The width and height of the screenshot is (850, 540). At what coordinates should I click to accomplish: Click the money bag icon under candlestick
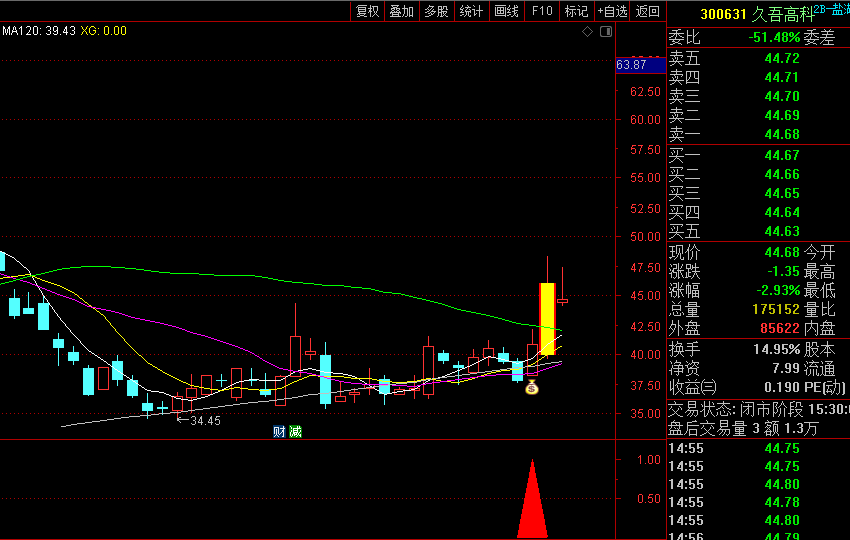click(532, 387)
